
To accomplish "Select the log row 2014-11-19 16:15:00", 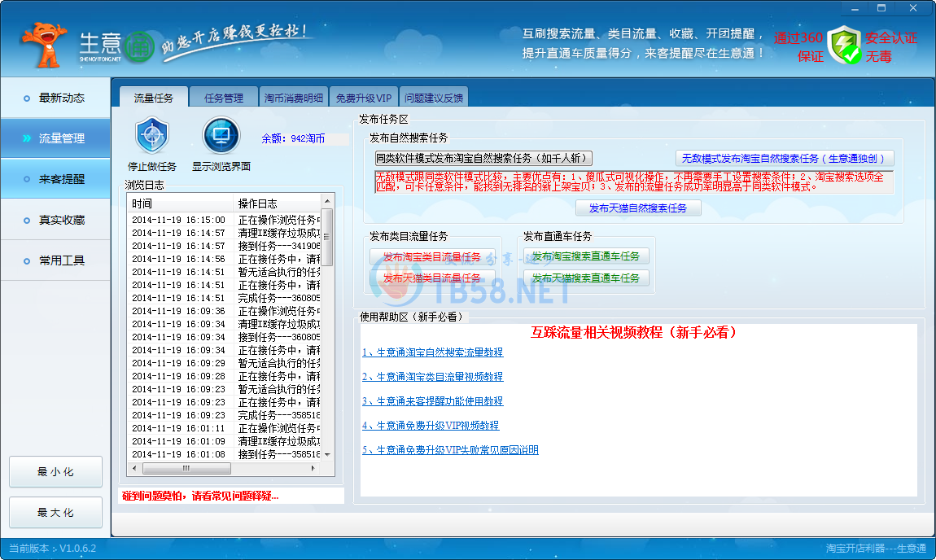I will tap(225, 220).
